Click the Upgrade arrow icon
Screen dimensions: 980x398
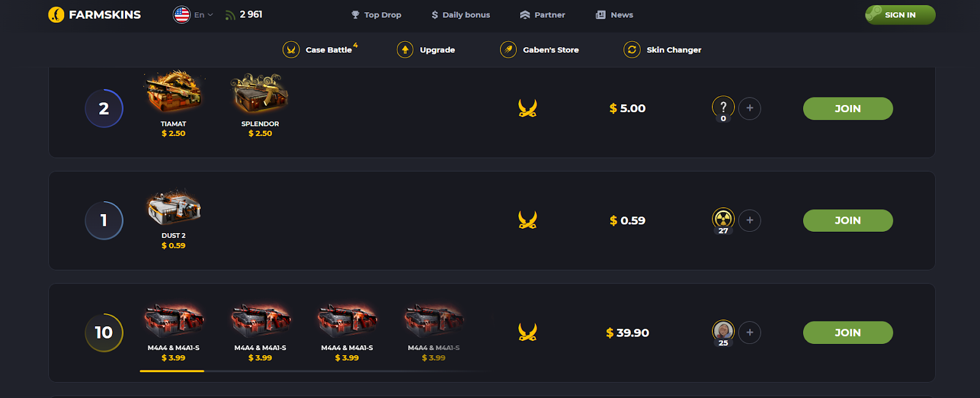[x=405, y=50]
